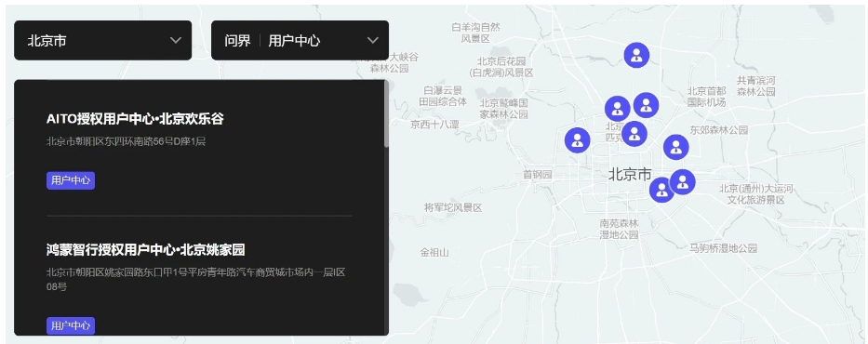The width and height of the screenshot is (868, 344).
Task: Click the large 北京市 label on the map
Action: pos(630,175)
